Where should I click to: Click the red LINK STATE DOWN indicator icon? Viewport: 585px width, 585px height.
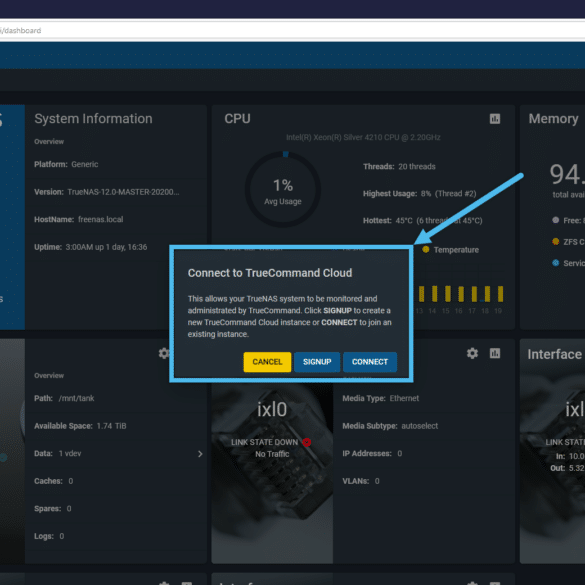(x=307, y=442)
